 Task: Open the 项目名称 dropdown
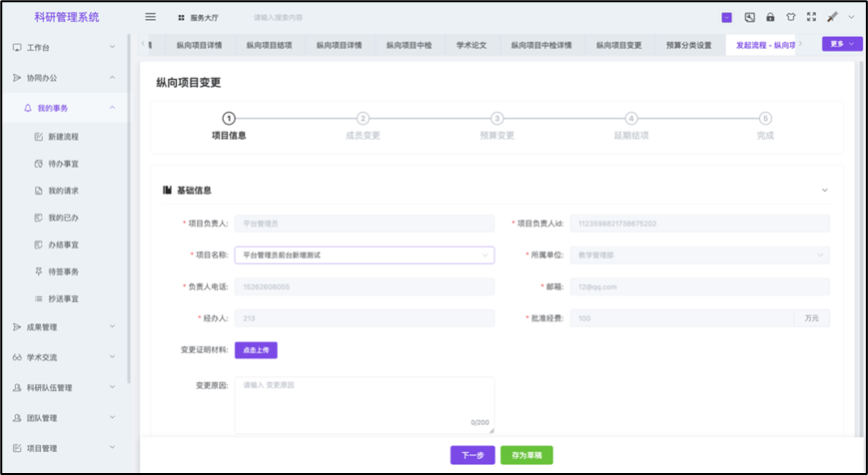point(364,255)
